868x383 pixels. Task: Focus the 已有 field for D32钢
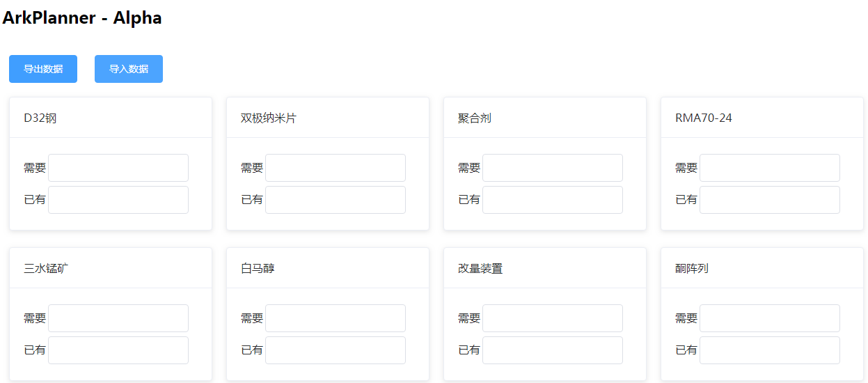(x=118, y=200)
